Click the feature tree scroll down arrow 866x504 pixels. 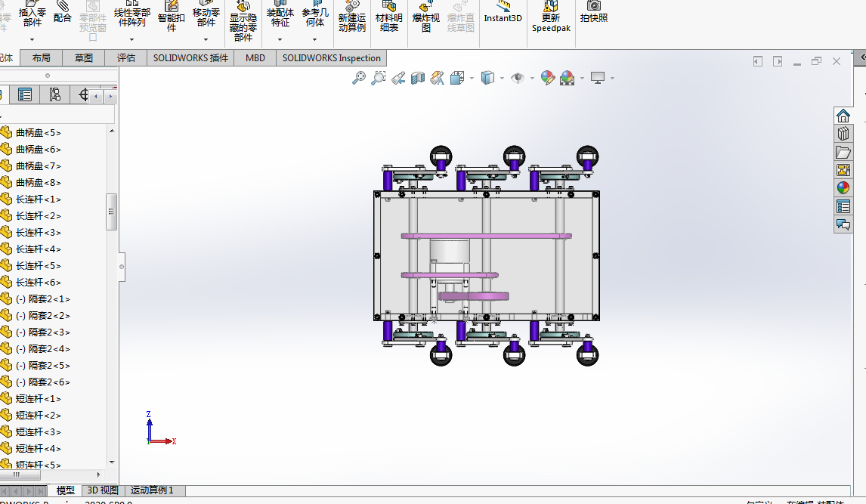112,462
